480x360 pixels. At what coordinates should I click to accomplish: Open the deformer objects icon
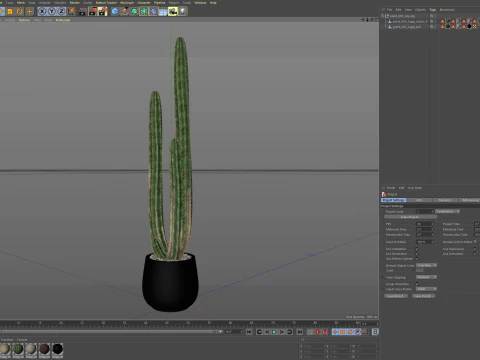click(153, 12)
